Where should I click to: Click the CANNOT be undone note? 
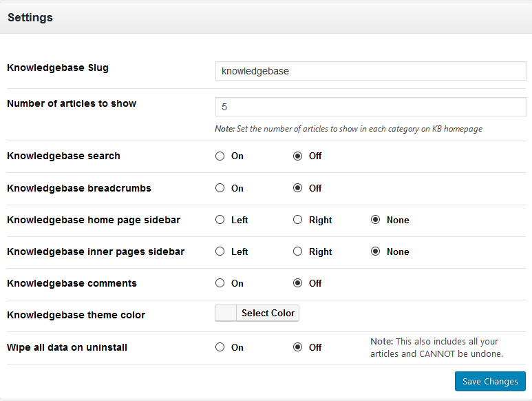[x=436, y=347]
